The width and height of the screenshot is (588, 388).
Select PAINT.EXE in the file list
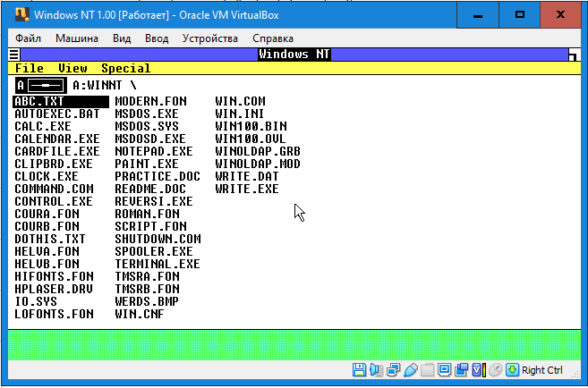(147, 164)
